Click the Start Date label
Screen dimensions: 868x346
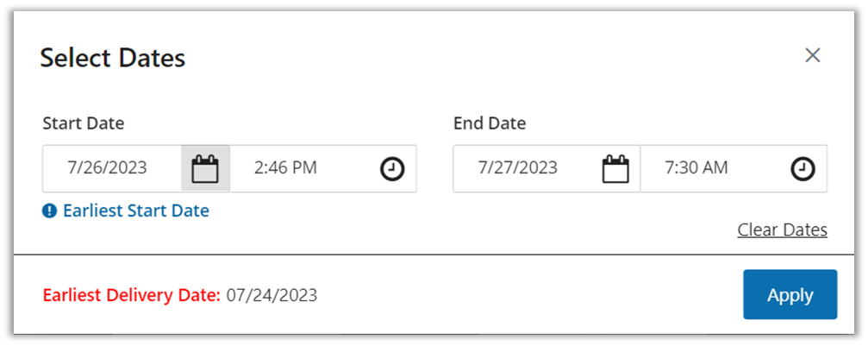tap(84, 123)
